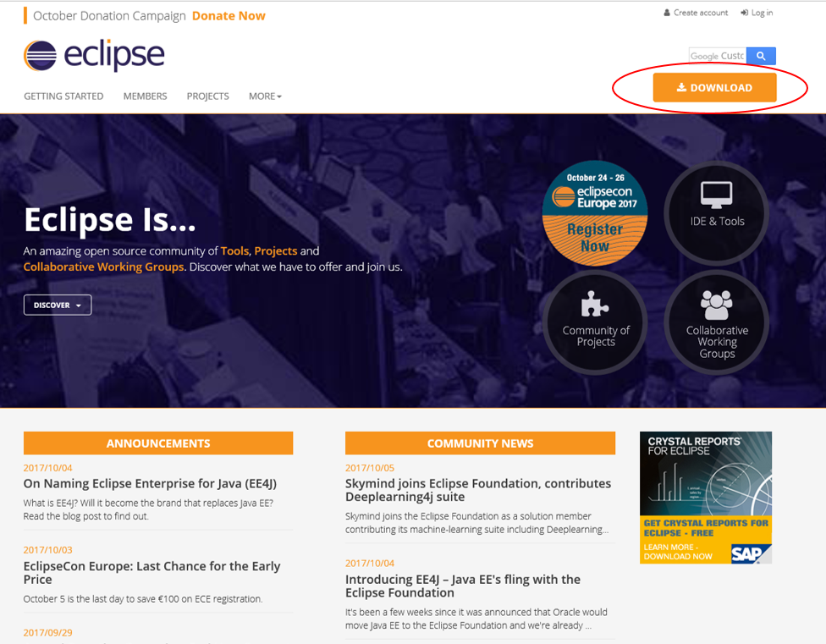Expand the Discover dropdown button
This screenshot has height=644, width=826.
pyautogui.click(x=58, y=305)
